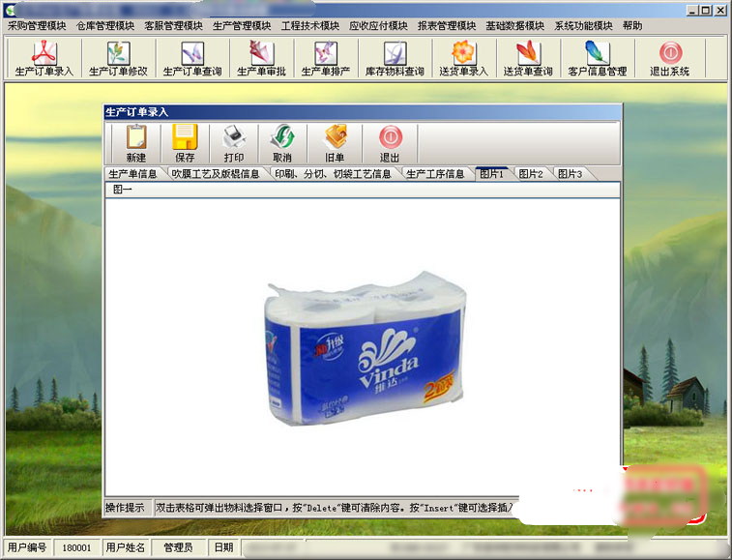The width and height of the screenshot is (732, 560).
Task: Click the 用户编号 status label
Action: coord(27,547)
